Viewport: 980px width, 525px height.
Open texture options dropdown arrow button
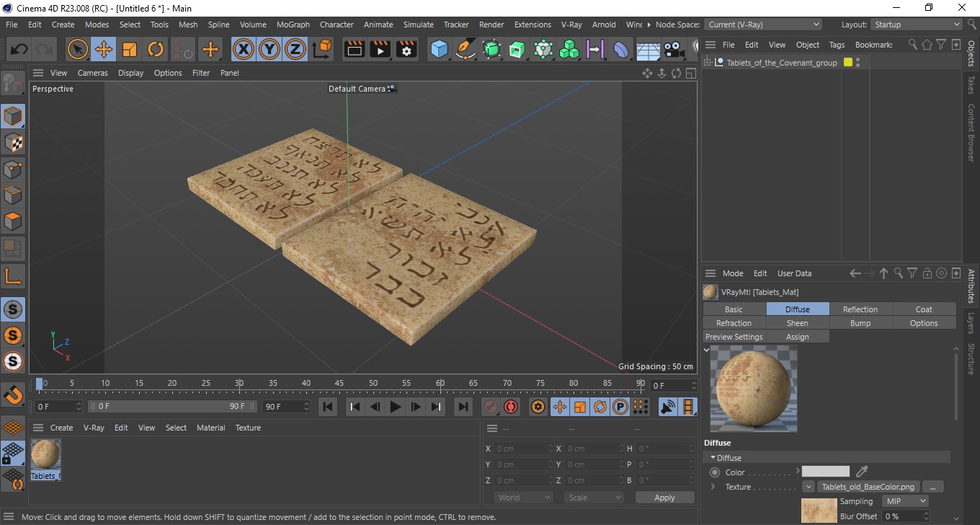click(x=808, y=487)
